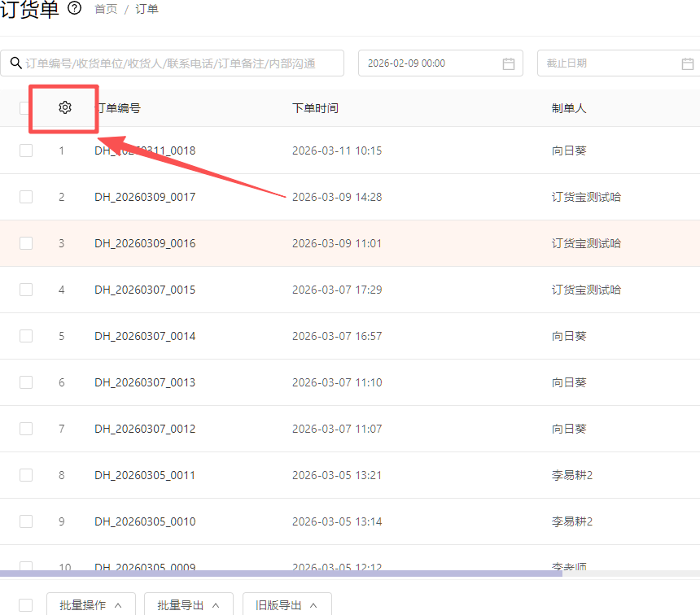This screenshot has width=700, height=615.
Task: Open the column settings gear icon
Action: tap(65, 107)
